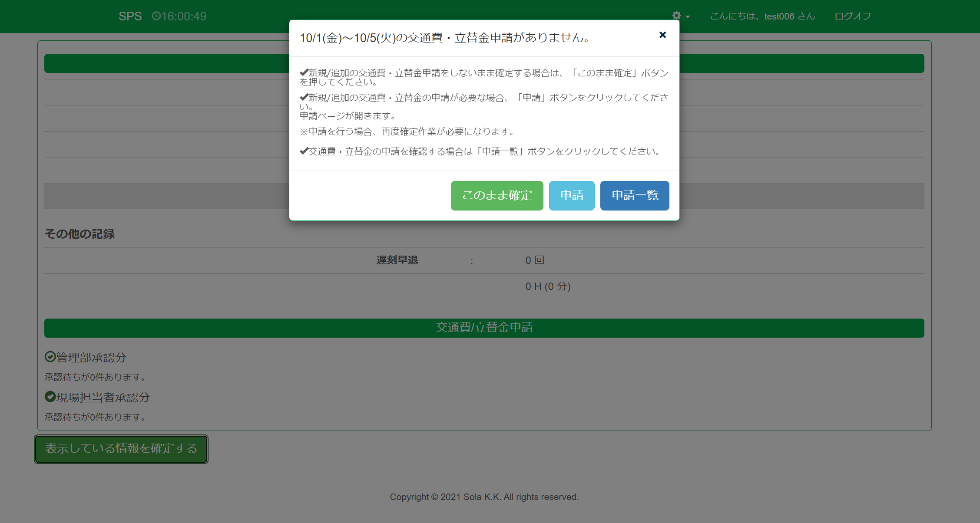Click the このまま確定 green button

coord(497,196)
